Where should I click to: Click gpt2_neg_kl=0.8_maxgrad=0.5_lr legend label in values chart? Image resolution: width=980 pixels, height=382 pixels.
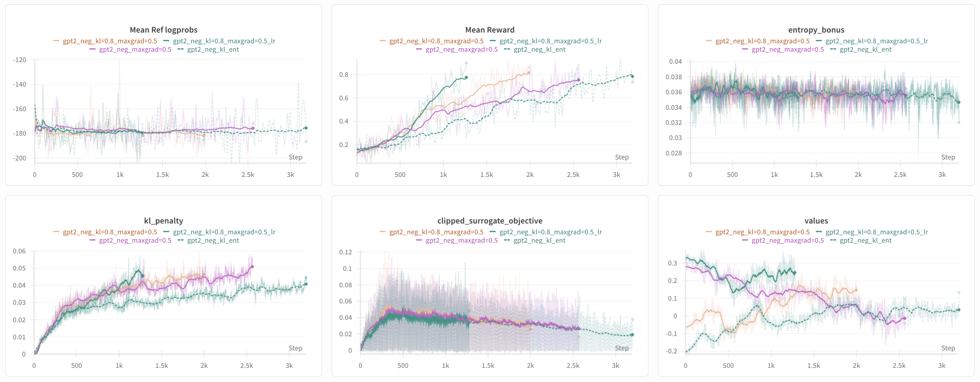tap(876, 232)
